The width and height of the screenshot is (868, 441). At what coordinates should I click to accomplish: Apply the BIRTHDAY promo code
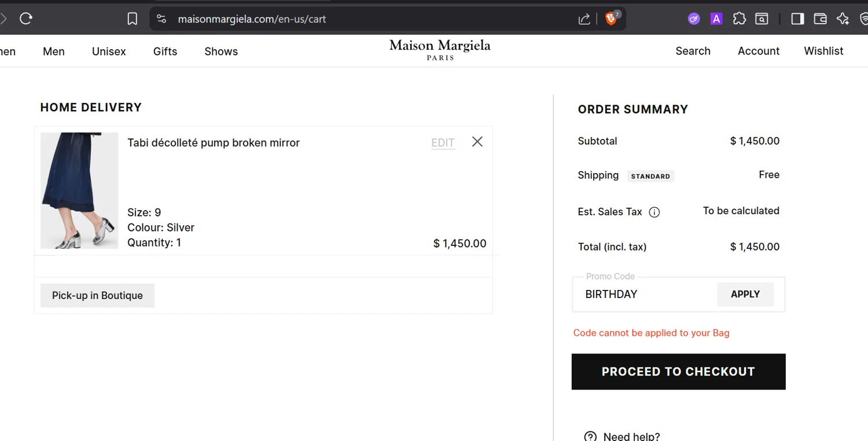point(745,294)
